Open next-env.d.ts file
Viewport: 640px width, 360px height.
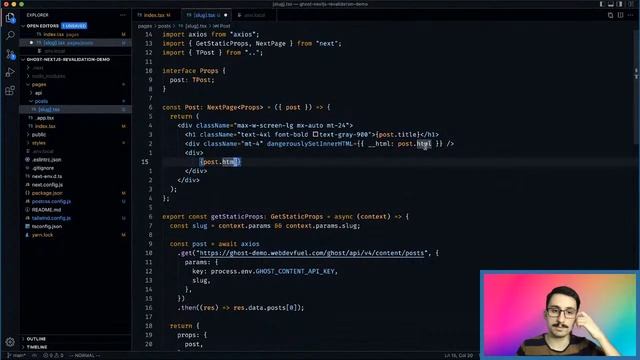[76, 176]
